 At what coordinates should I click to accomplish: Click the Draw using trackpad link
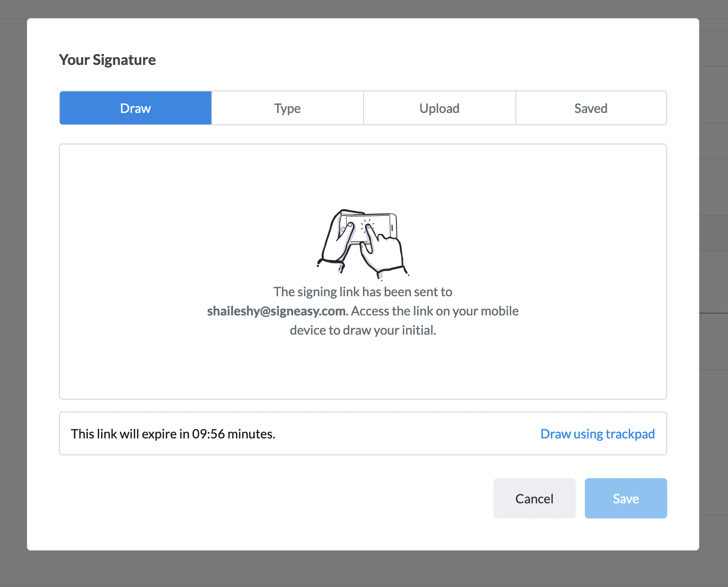click(x=597, y=434)
